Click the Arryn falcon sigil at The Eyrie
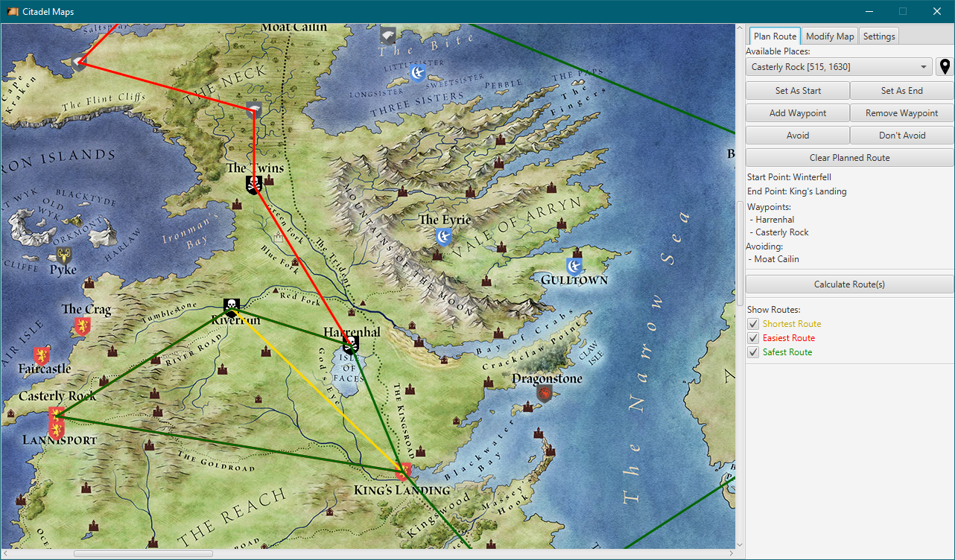Viewport: 955px width, 560px height. click(444, 237)
